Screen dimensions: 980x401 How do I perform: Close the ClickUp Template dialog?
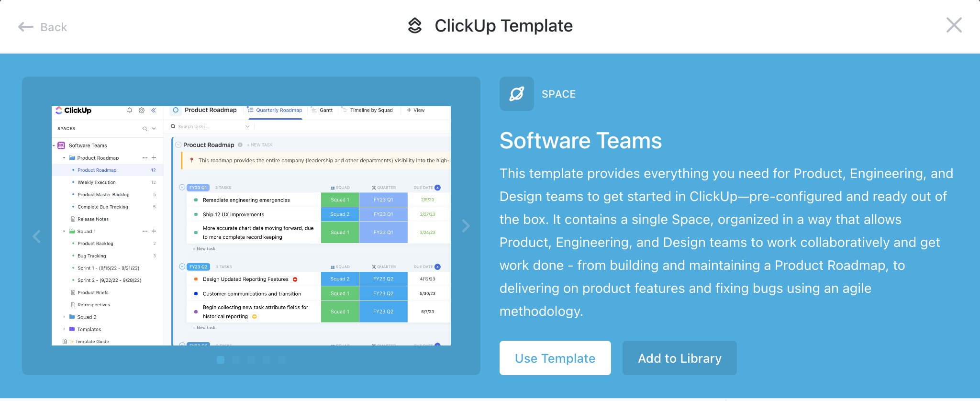point(954,25)
